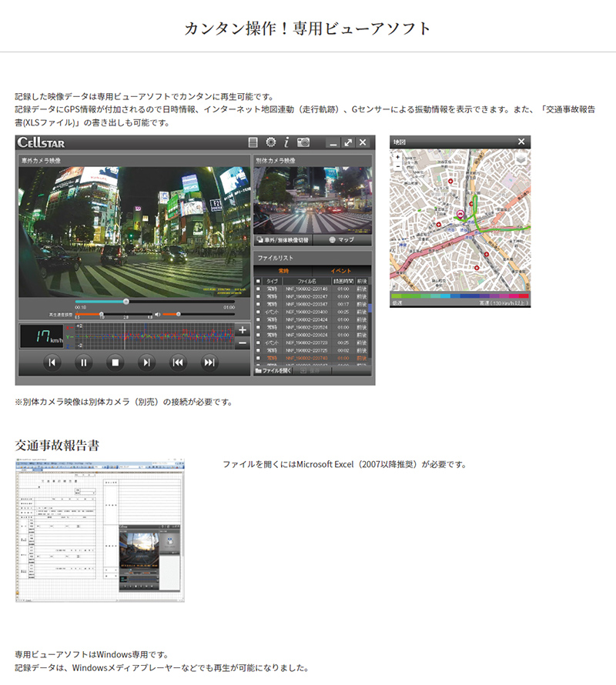
Task: Sort by the ファイル名 column header
Action: (x=307, y=282)
